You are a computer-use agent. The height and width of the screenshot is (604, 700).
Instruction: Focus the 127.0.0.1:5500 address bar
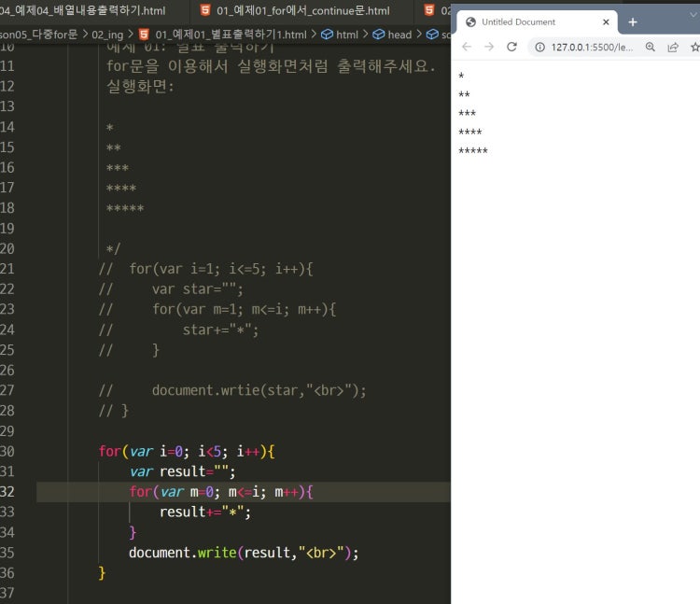coord(592,47)
